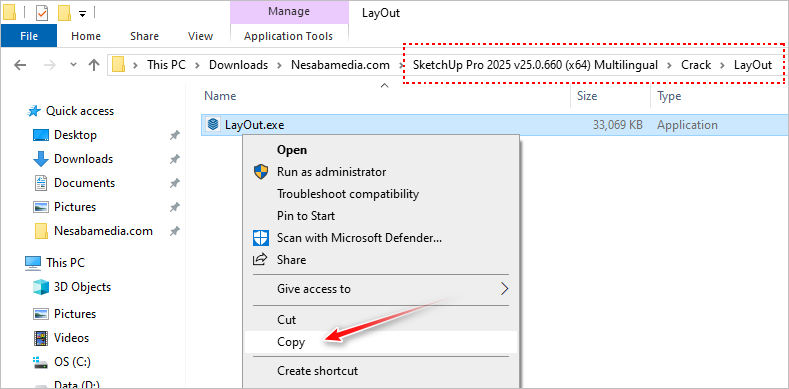Open the File ribbon tab

[29, 36]
